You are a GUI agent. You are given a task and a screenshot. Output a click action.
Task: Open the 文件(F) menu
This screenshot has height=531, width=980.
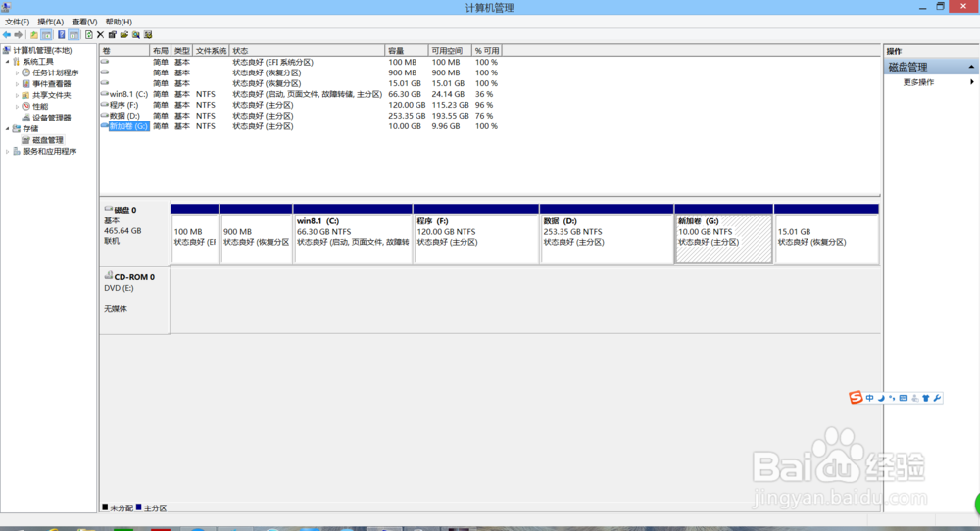(x=17, y=22)
